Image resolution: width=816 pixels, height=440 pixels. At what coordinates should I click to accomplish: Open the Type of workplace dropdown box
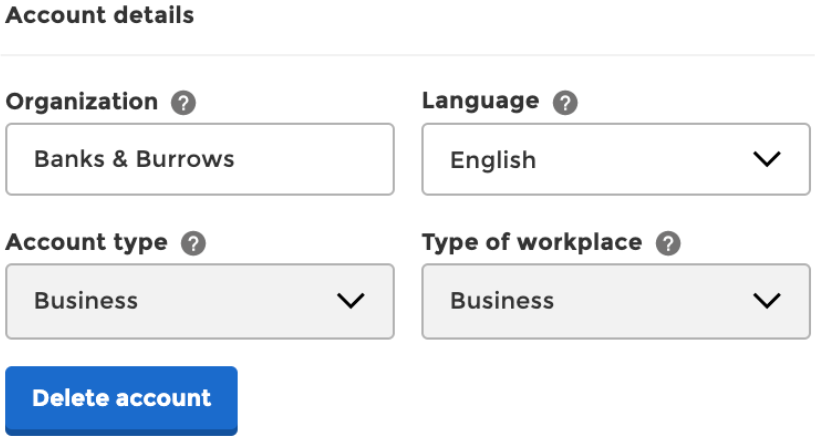click(616, 301)
